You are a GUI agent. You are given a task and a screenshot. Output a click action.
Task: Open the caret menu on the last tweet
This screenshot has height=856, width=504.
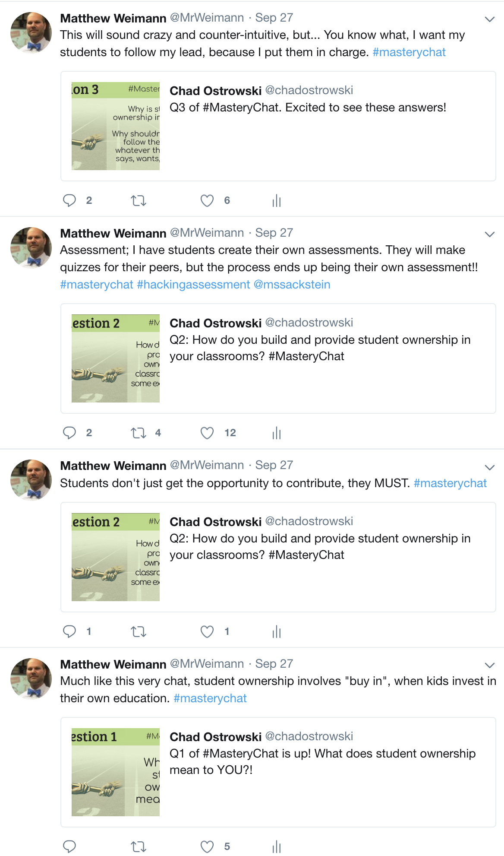click(x=489, y=665)
